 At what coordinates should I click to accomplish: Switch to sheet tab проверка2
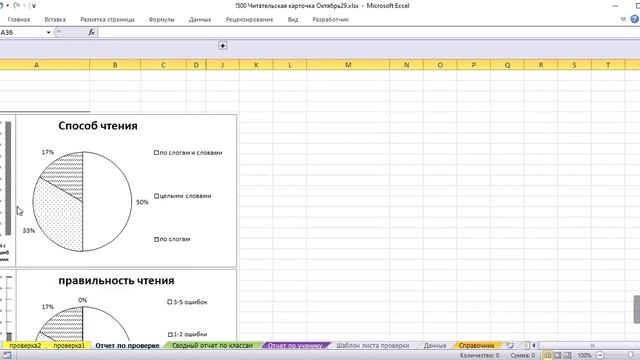(25, 346)
